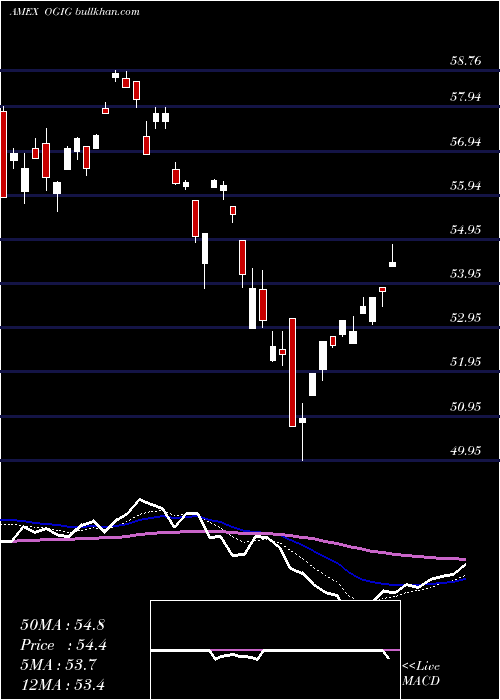Click the 57.94 price level label

click(x=466, y=96)
